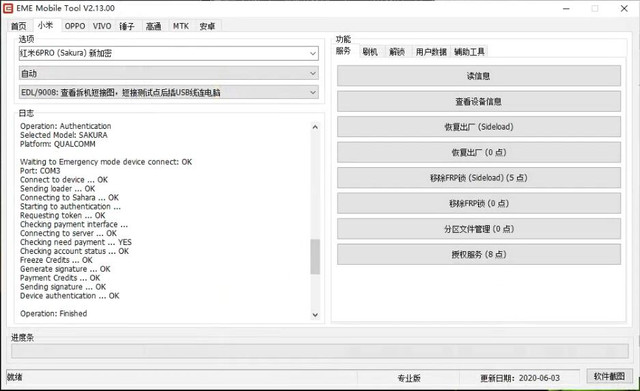Click the EME Mobile Tool app icon
Screen dimensions: 640x391
point(8,8)
